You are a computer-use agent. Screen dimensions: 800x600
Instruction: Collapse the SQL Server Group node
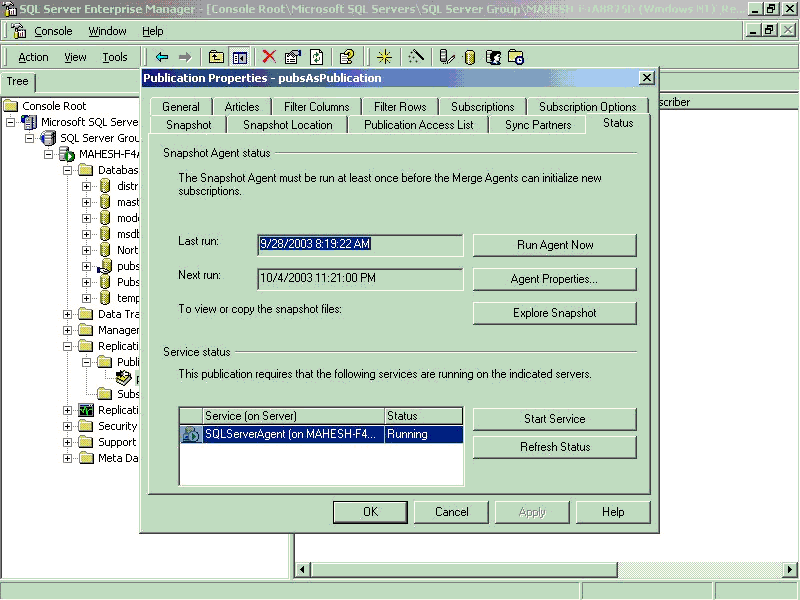click(30, 138)
